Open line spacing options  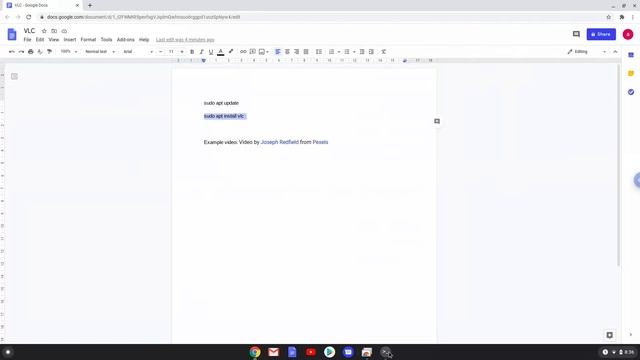click(x=319, y=52)
